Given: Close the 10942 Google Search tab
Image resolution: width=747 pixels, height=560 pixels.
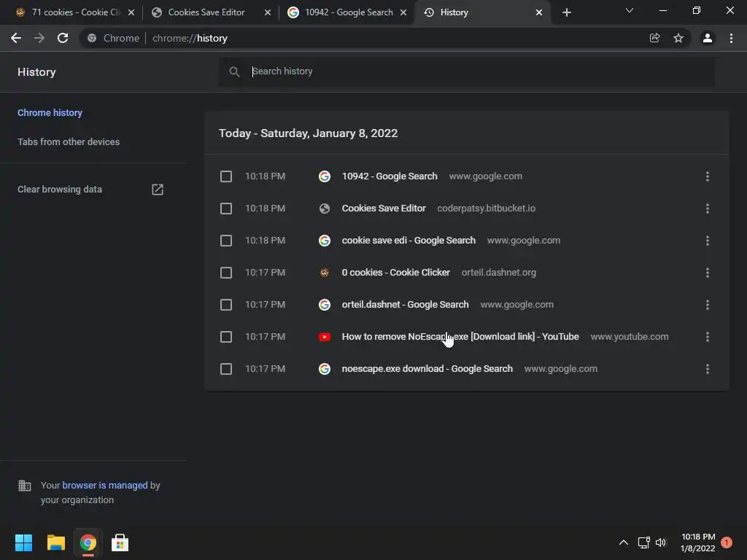Looking at the screenshot, I should (x=403, y=12).
